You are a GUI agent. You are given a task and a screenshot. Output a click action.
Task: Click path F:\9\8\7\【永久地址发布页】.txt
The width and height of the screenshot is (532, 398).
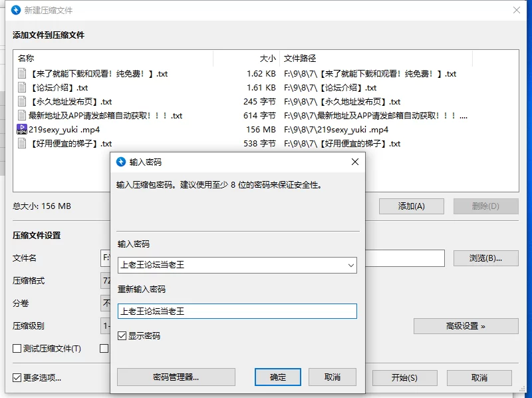point(342,102)
